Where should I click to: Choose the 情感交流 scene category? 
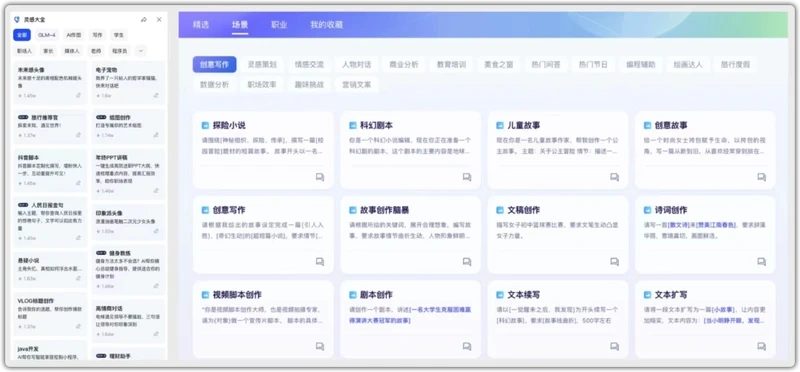(x=309, y=65)
